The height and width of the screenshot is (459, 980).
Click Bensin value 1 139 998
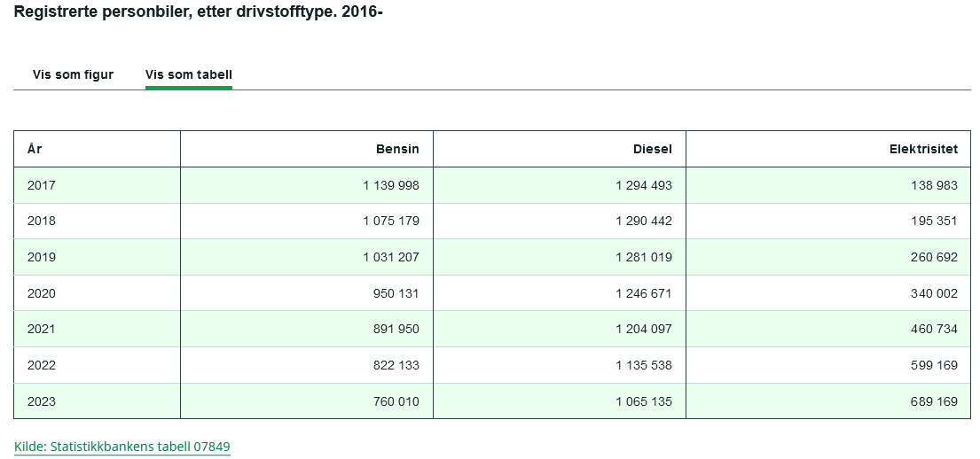(390, 185)
